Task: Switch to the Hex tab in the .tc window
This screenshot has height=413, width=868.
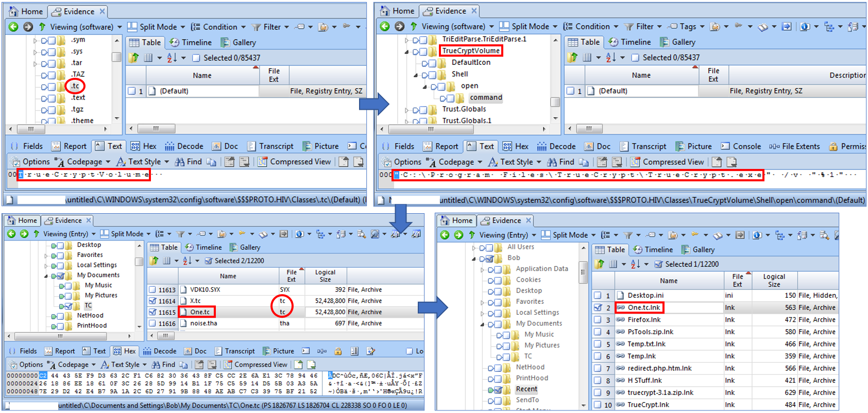Action: (144, 146)
